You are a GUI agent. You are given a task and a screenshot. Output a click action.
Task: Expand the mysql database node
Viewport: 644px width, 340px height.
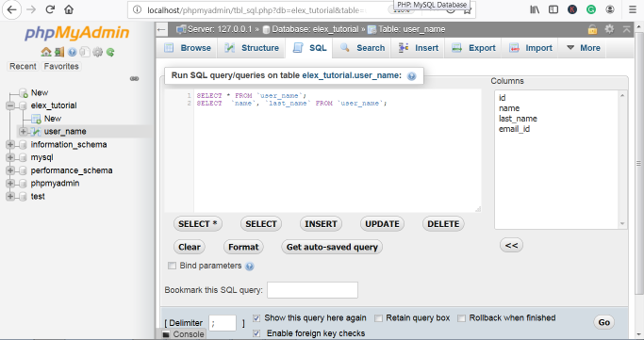pyautogui.click(x=10, y=157)
